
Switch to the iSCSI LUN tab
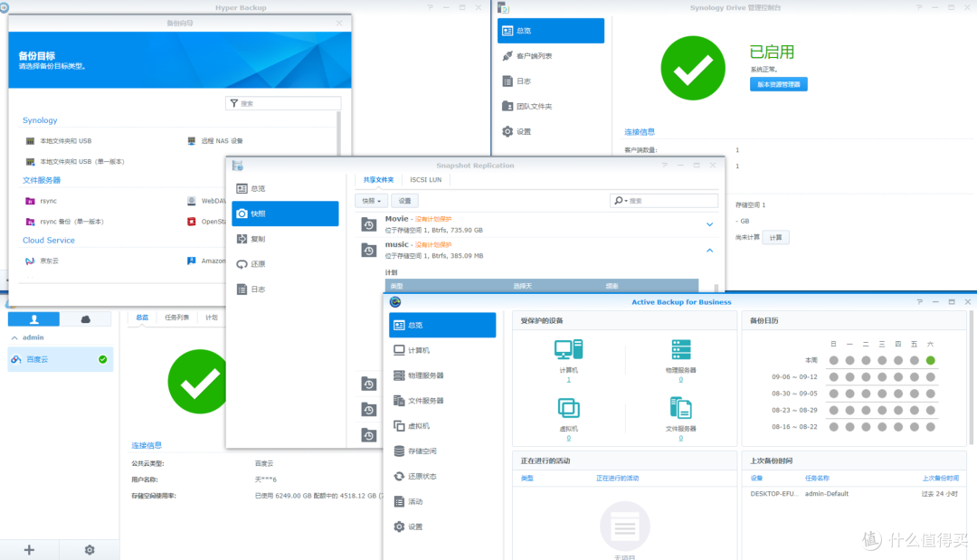tap(425, 179)
